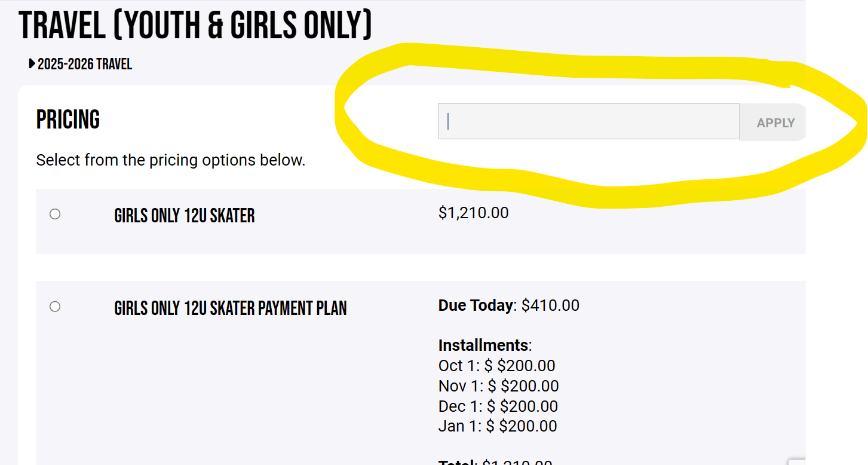Click the 'Select from the pricing options below' text
Image resolution: width=868 pixels, height=465 pixels.
pyautogui.click(x=170, y=160)
